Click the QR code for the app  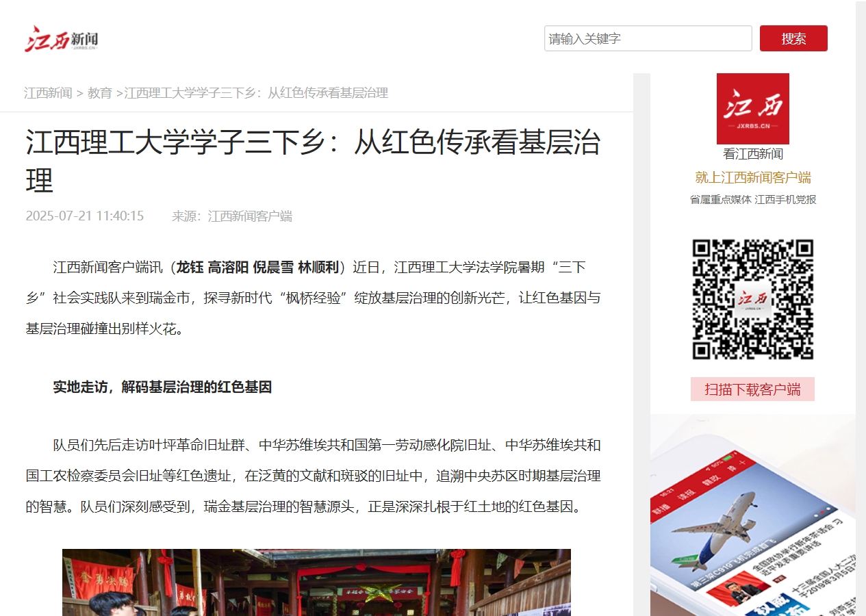coord(752,299)
